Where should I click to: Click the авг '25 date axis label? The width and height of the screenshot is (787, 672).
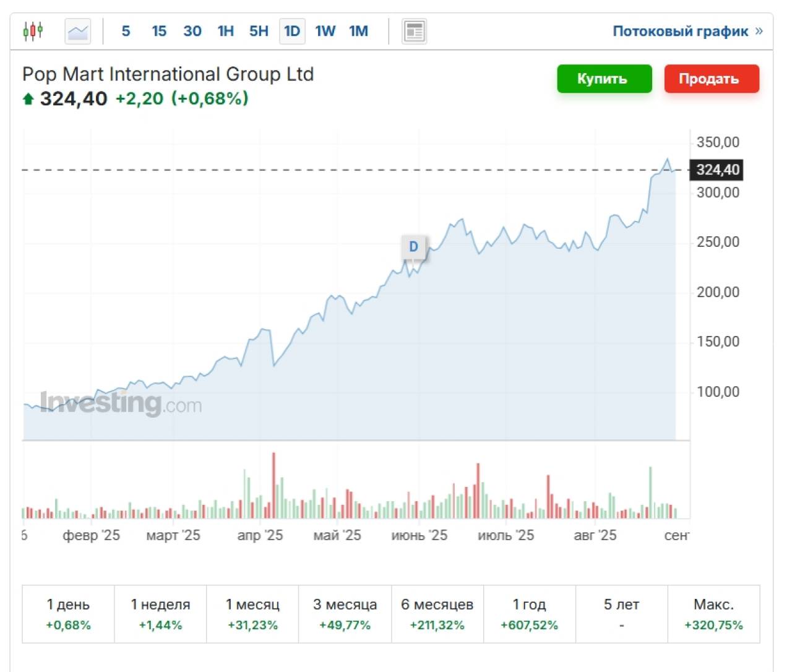tap(595, 535)
